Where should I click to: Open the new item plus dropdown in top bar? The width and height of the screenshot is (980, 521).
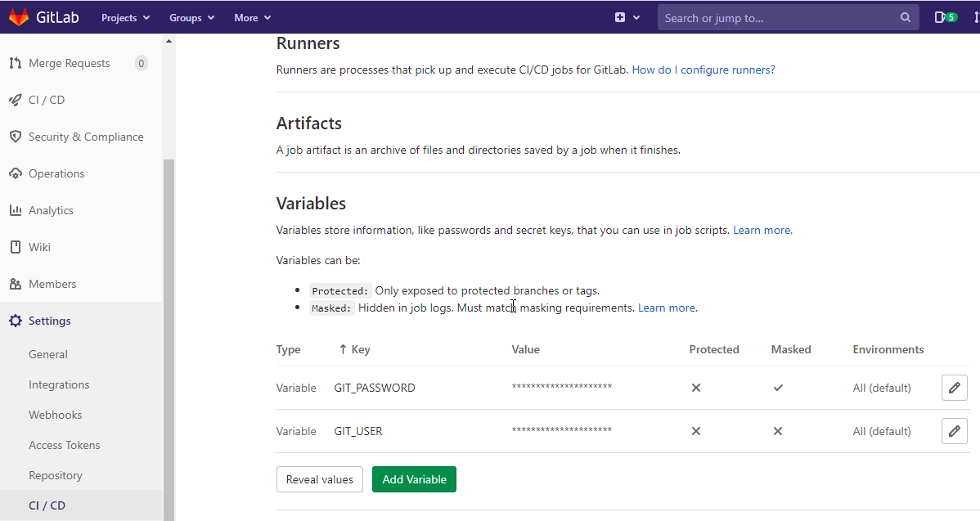[x=627, y=16]
